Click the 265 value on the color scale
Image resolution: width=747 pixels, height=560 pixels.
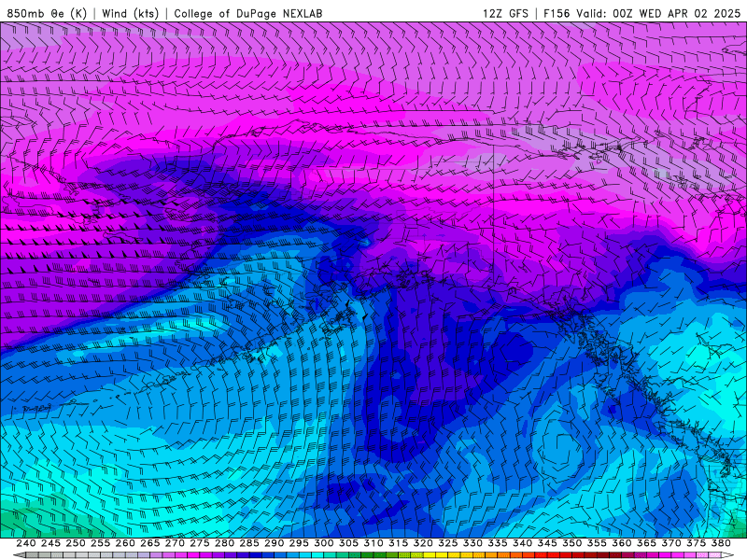click(x=149, y=543)
